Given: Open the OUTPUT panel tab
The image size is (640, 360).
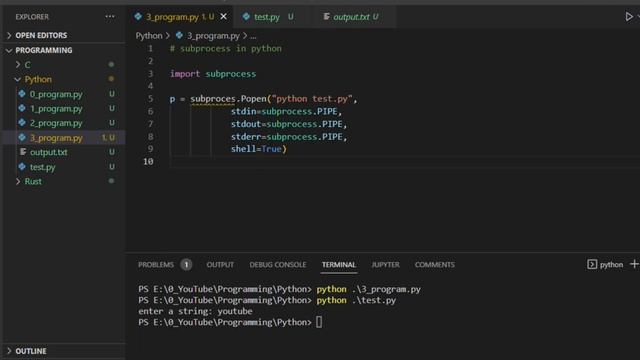Looking at the screenshot, I should [220, 264].
